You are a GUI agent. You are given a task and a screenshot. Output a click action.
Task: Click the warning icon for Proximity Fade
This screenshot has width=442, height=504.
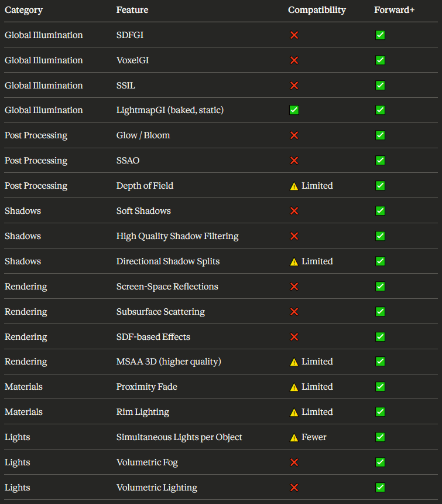tap(294, 387)
